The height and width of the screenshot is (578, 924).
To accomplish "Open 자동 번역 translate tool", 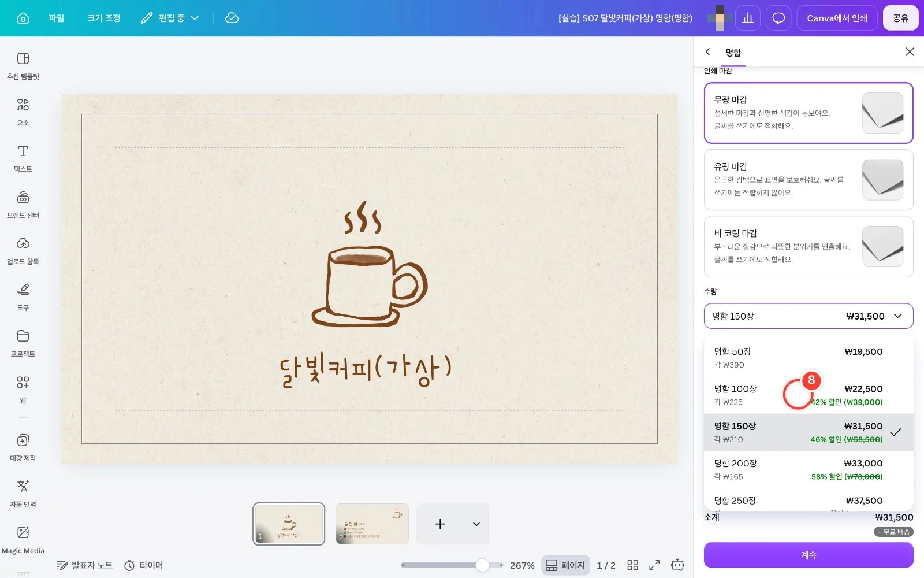I will tap(23, 494).
